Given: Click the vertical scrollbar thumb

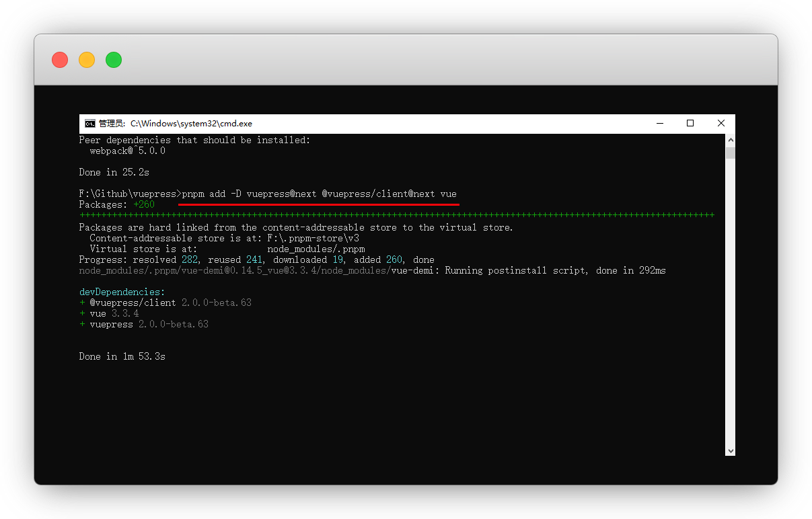Looking at the screenshot, I should tap(731, 153).
